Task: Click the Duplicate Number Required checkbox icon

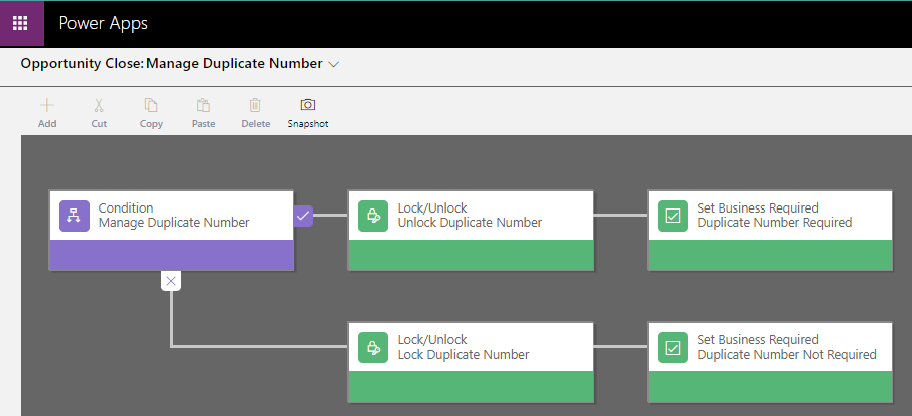Action: (x=672, y=216)
